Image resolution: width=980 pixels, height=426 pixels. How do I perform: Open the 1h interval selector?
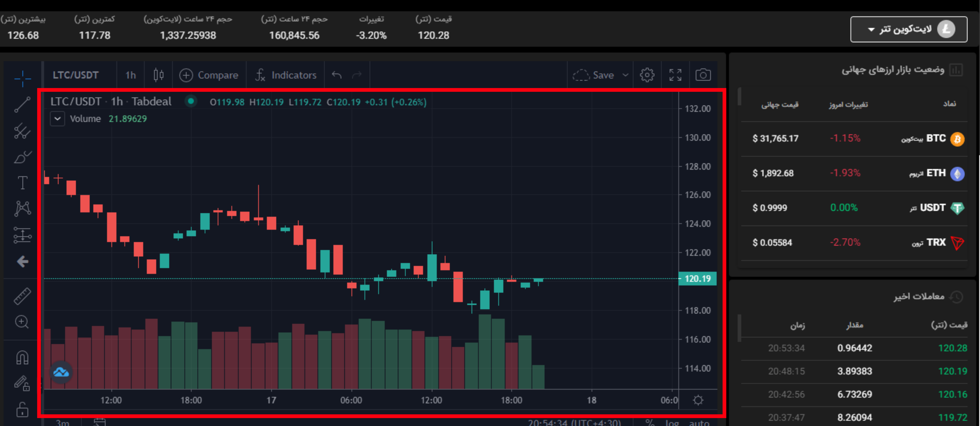131,75
